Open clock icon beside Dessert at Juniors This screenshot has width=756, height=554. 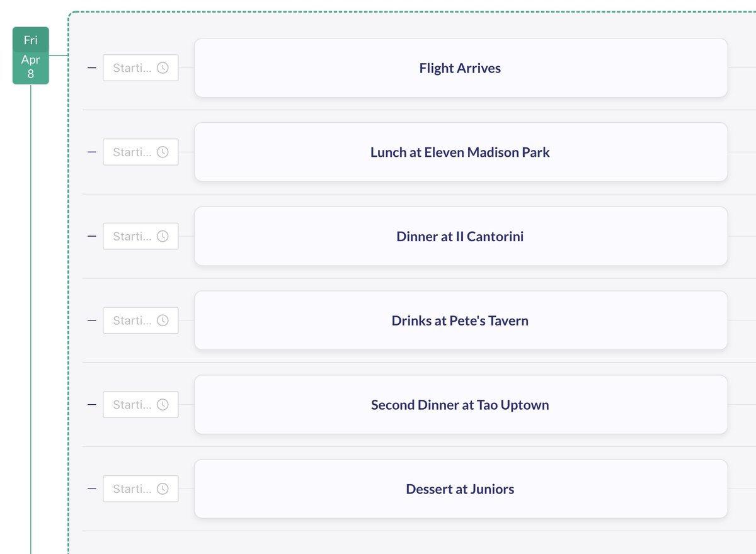pos(163,489)
